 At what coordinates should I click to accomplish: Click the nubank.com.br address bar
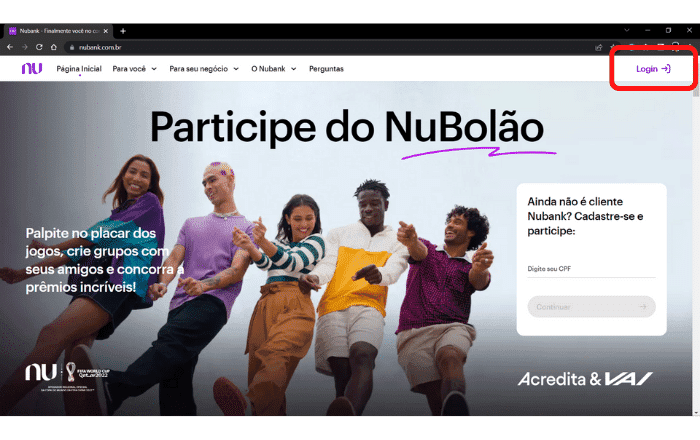(328, 47)
